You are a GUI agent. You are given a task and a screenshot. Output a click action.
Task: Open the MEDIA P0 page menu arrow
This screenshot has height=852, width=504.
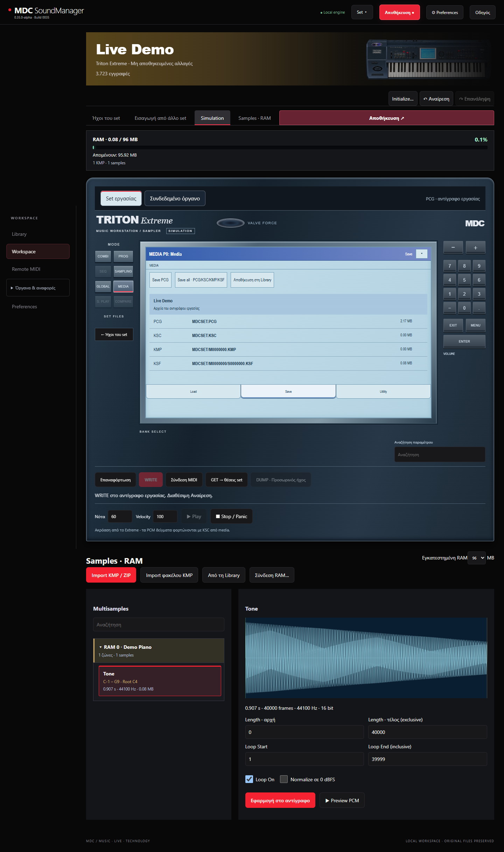[421, 254]
